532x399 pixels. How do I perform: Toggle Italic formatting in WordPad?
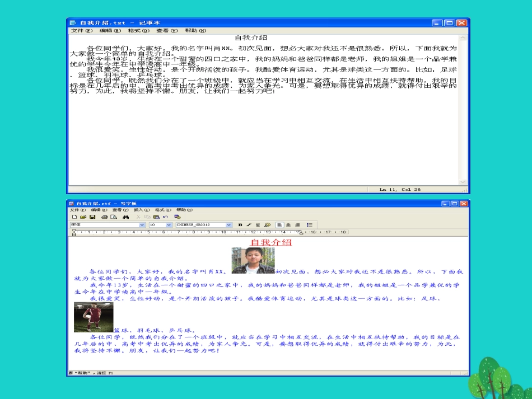249,225
